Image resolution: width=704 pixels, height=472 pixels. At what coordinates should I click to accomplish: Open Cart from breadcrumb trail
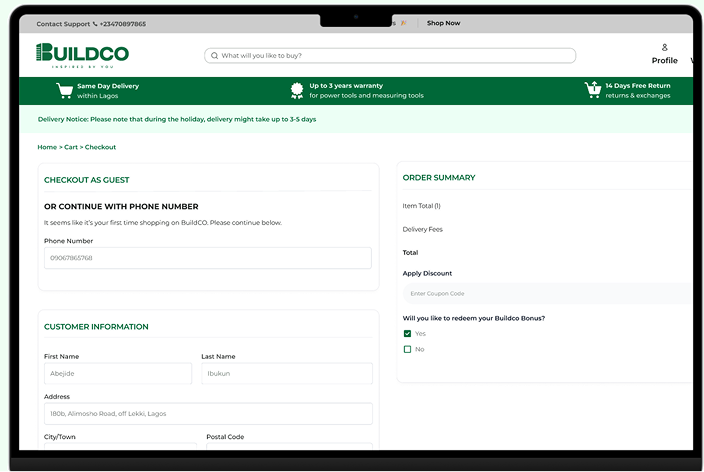coord(71,147)
